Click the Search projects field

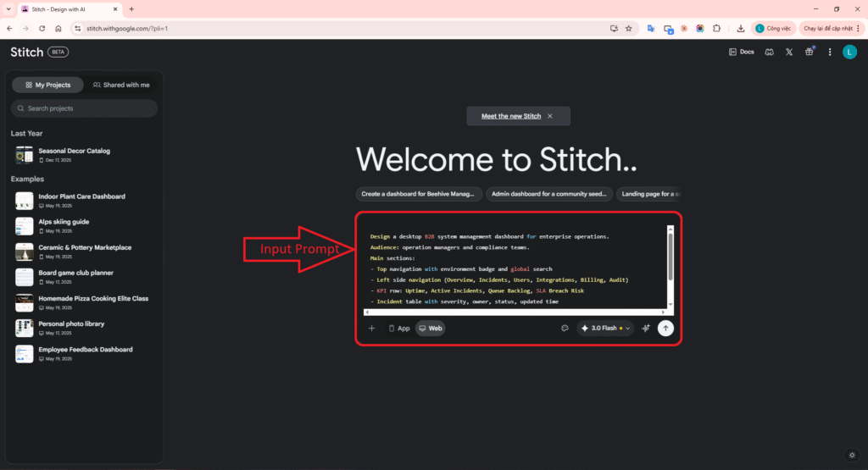[85, 108]
